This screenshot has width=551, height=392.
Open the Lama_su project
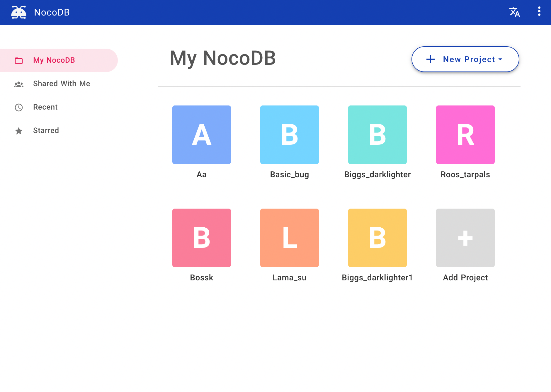pyautogui.click(x=289, y=238)
